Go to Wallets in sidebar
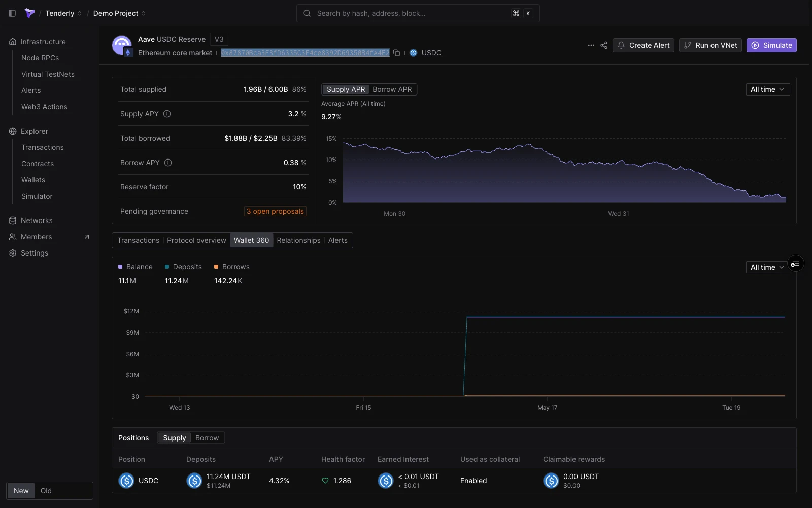The width and height of the screenshot is (812, 508). point(33,180)
